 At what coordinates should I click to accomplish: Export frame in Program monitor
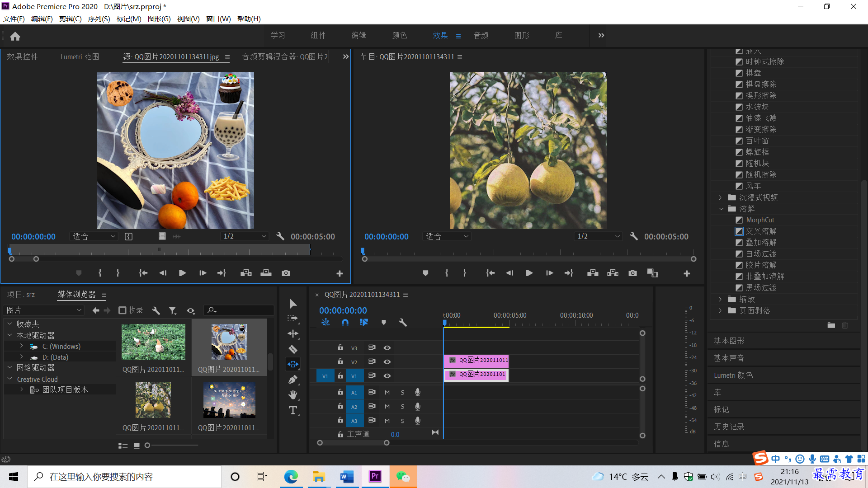632,273
